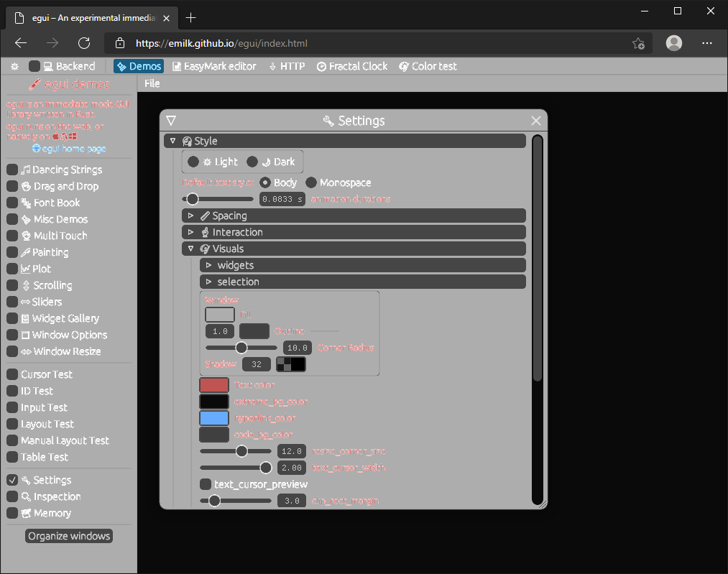Click the arrows icon beside Sliders
Image resolution: width=728 pixels, height=574 pixels.
(26, 302)
